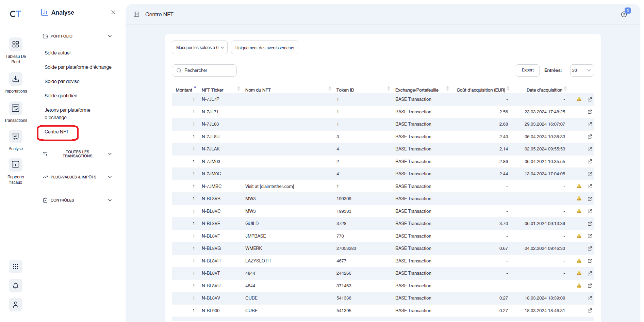Image resolution: width=644 pixels, height=322 pixels.
Task: Select Solde par devise menu item
Action: tap(62, 81)
